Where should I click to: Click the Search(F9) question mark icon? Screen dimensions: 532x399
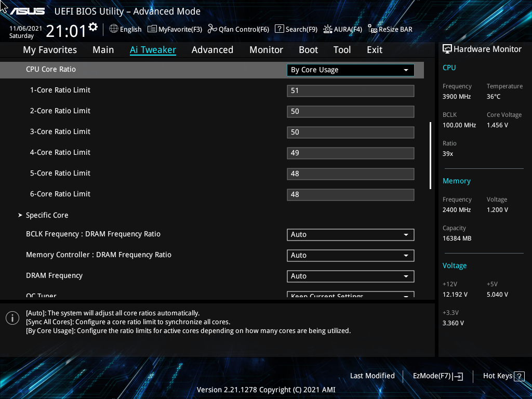[279, 29]
